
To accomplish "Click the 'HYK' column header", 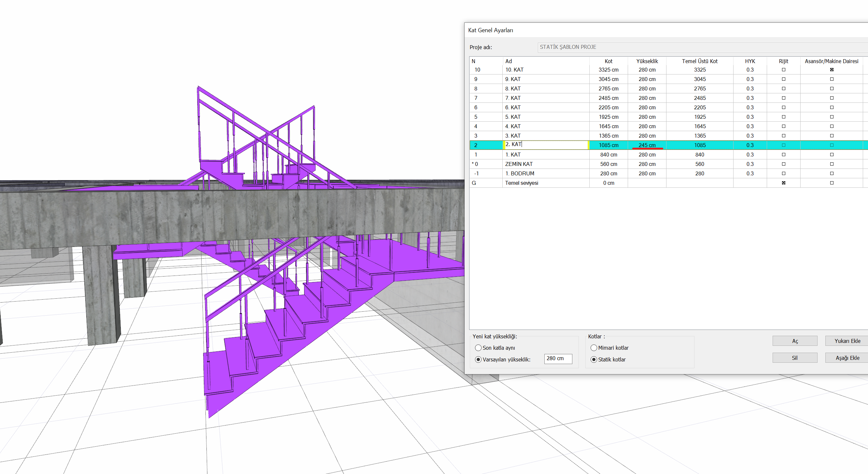I will (750, 61).
